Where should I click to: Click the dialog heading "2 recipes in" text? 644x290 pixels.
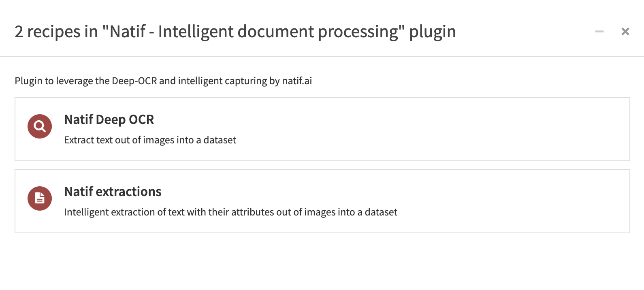tap(56, 32)
